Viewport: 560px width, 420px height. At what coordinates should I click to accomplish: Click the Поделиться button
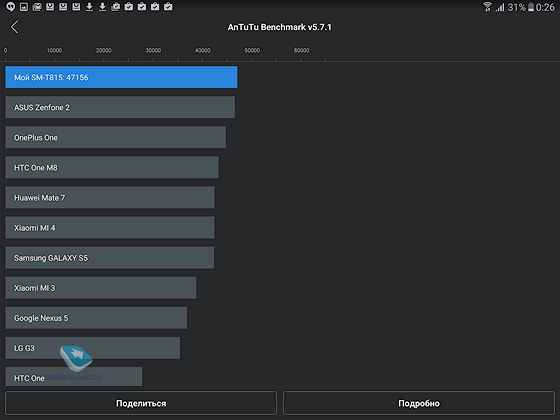(141, 403)
